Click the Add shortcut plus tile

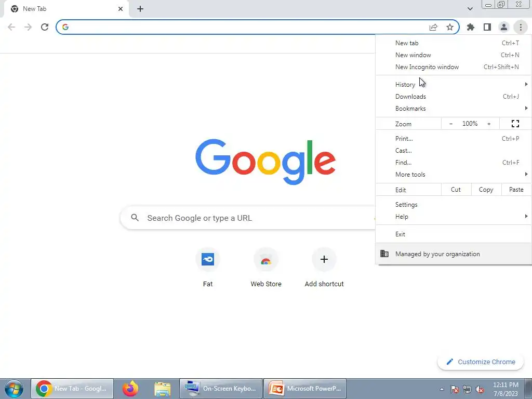pos(324,267)
